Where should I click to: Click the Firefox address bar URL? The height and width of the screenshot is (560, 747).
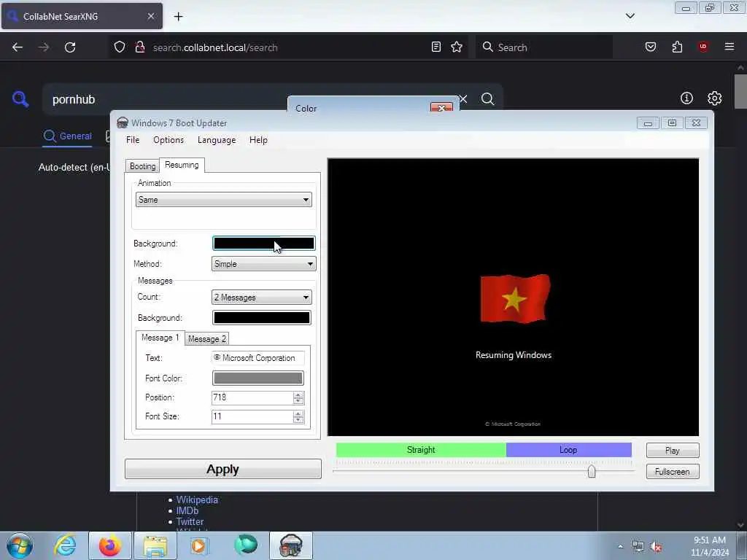[x=215, y=47]
